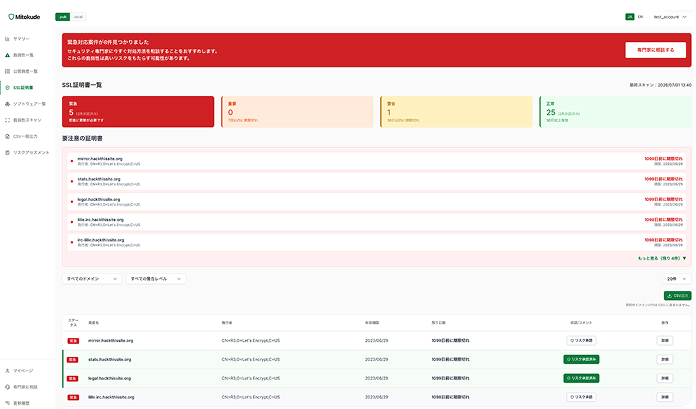Open the サマリー summary sidebar icon
The width and height of the screenshot is (696, 409).
point(7,39)
